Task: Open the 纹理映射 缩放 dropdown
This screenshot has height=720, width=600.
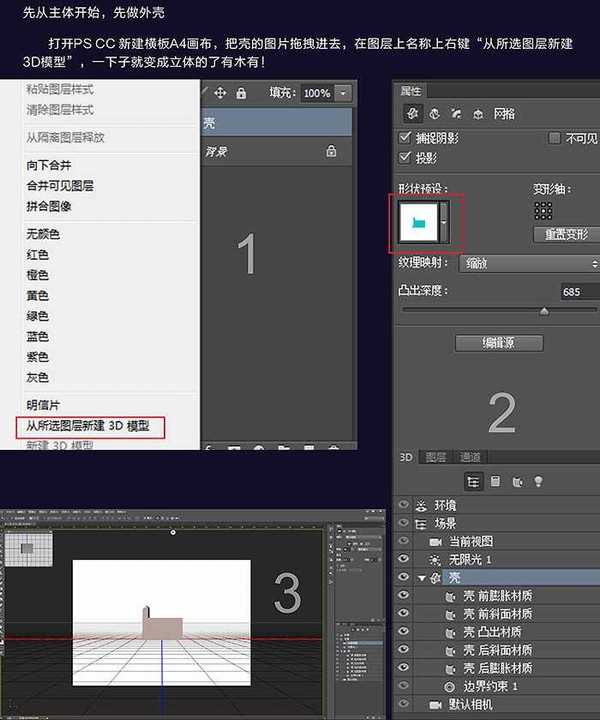Action: pos(529,264)
